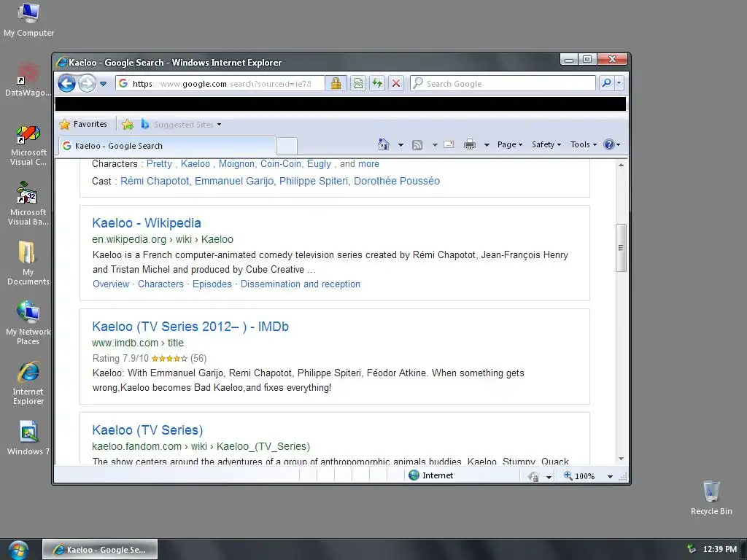Screen dimensions: 747x560
Task: Open the search provider dropdown arrow
Action: pyautogui.click(x=619, y=83)
